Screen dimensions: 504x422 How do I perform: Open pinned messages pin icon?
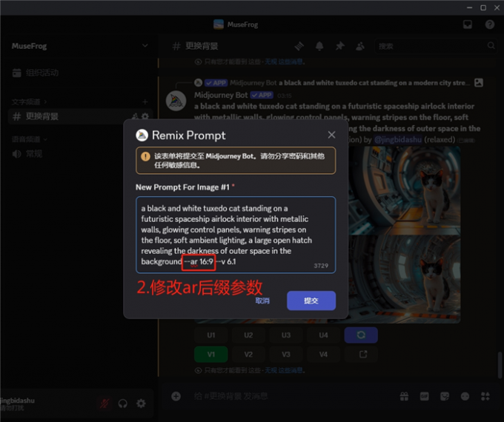pos(339,46)
